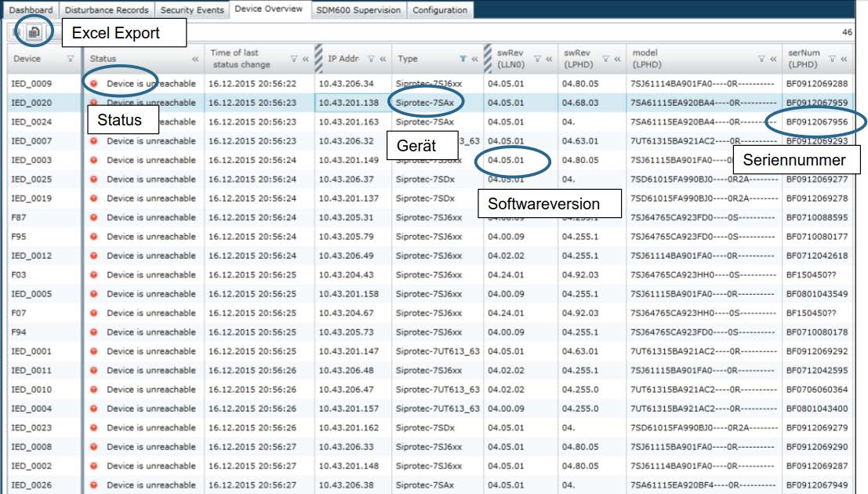The width and height of the screenshot is (868, 494).
Task: Open the filter on the Device column
Action: (x=71, y=59)
